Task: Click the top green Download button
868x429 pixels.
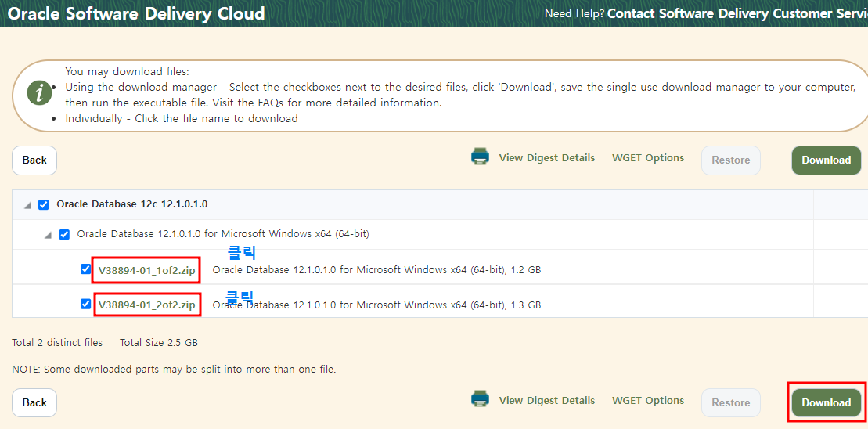Action: (826, 160)
